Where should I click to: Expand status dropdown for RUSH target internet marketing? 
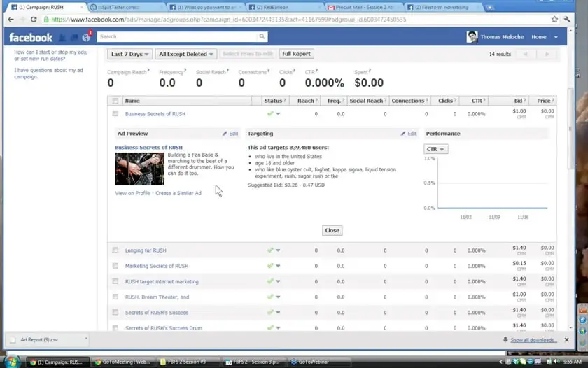(x=278, y=281)
